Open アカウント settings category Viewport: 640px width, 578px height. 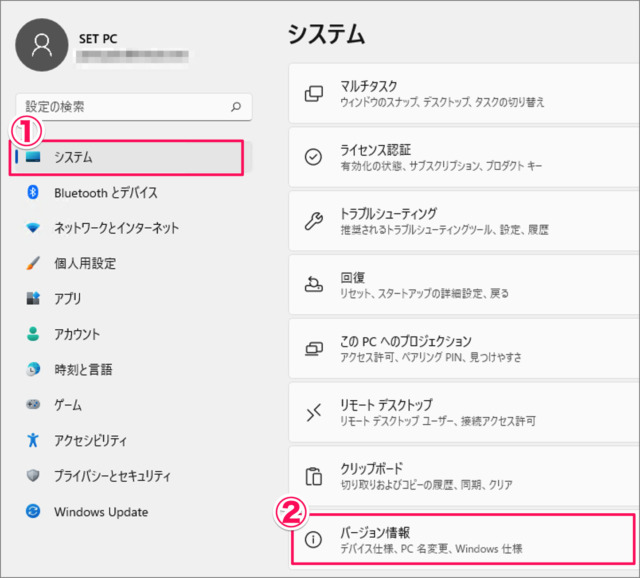point(77,334)
